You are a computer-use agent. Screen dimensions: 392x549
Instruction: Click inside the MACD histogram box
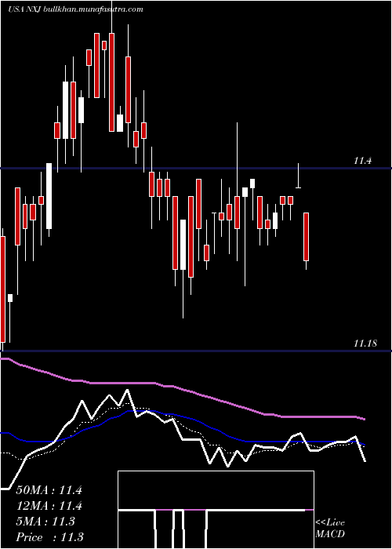pyautogui.click(x=216, y=510)
